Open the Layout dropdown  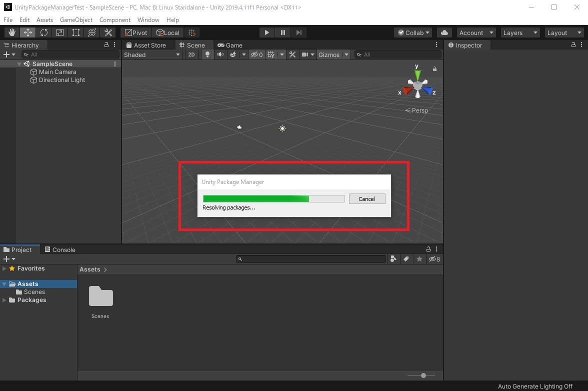(563, 32)
